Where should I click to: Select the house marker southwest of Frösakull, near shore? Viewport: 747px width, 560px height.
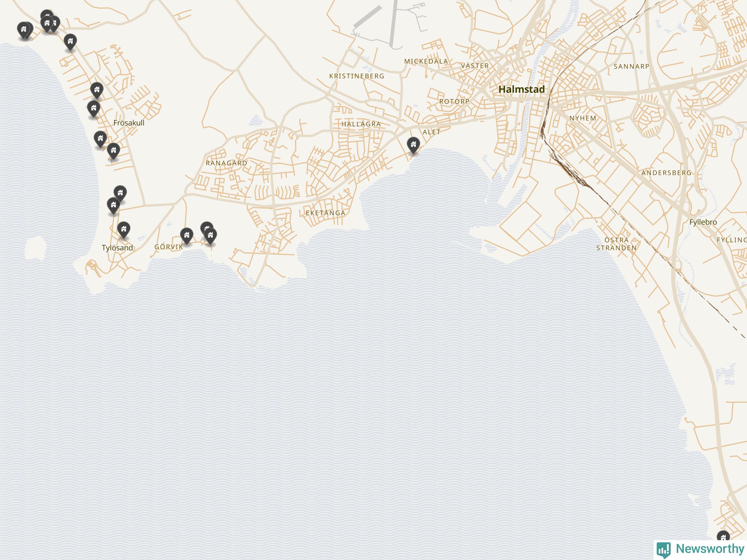click(100, 139)
